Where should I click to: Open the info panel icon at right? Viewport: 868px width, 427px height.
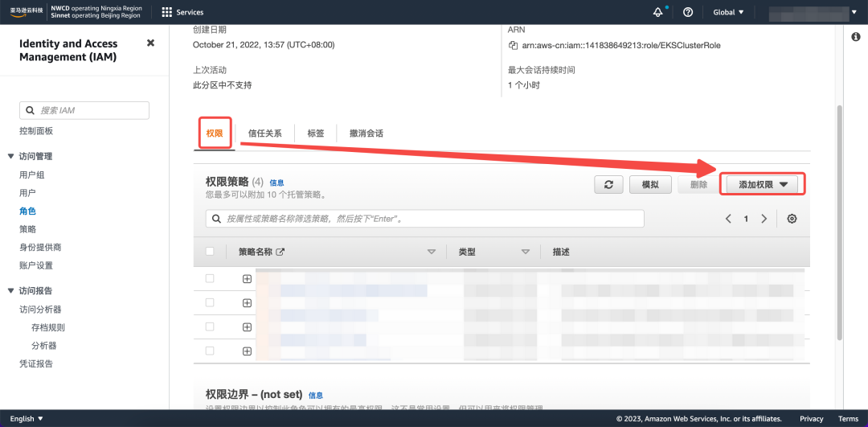point(855,37)
